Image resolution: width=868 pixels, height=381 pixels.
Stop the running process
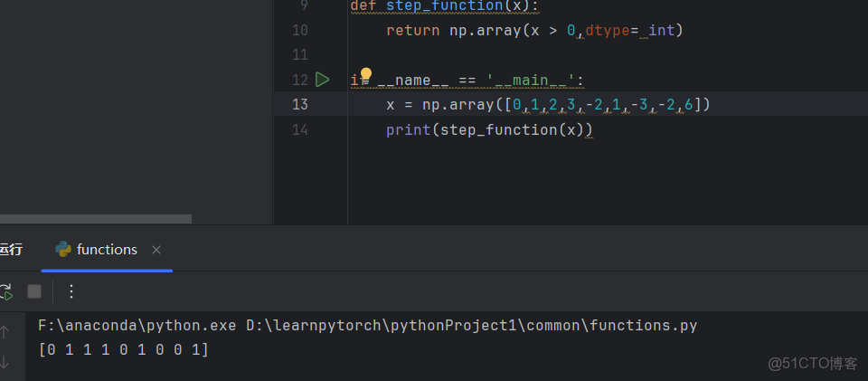tap(34, 291)
